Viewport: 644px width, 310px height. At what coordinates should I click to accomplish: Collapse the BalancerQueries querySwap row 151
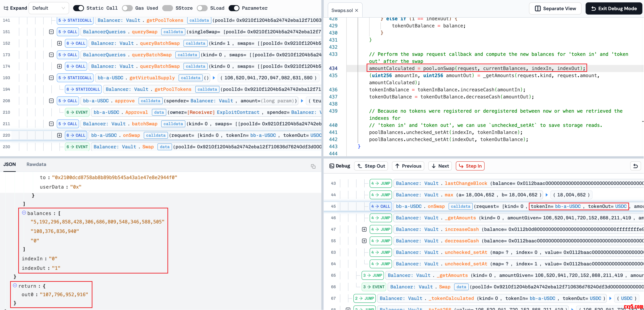51,32
